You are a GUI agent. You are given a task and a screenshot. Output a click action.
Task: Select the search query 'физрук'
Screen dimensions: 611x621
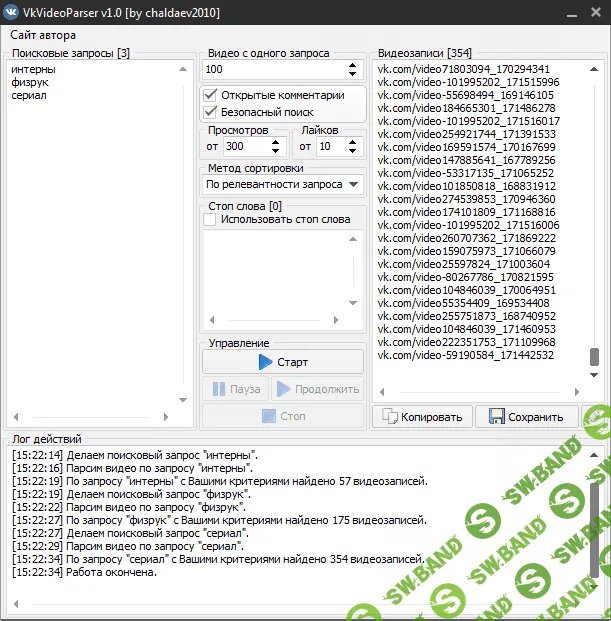pos(29,82)
